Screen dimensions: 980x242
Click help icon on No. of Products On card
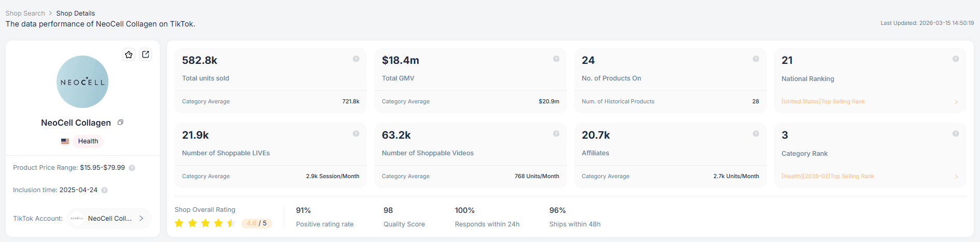pos(756,59)
